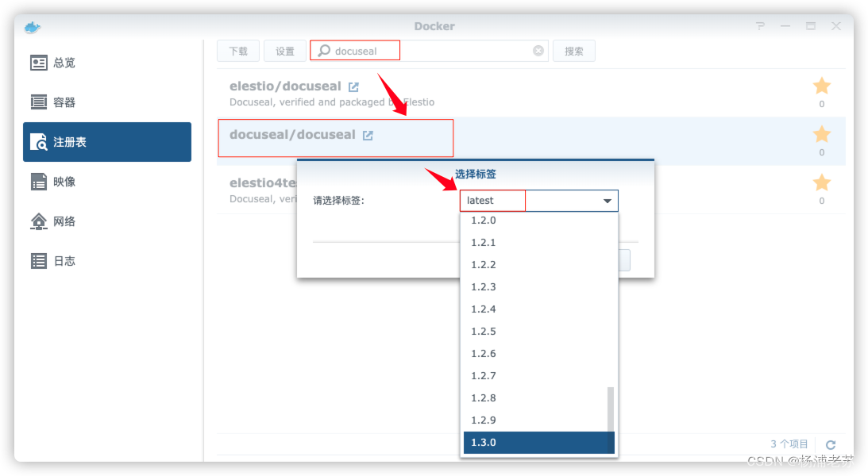Select the 注册表 registry section
The width and height of the screenshot is (868, 476).
(x=107, y=142)
